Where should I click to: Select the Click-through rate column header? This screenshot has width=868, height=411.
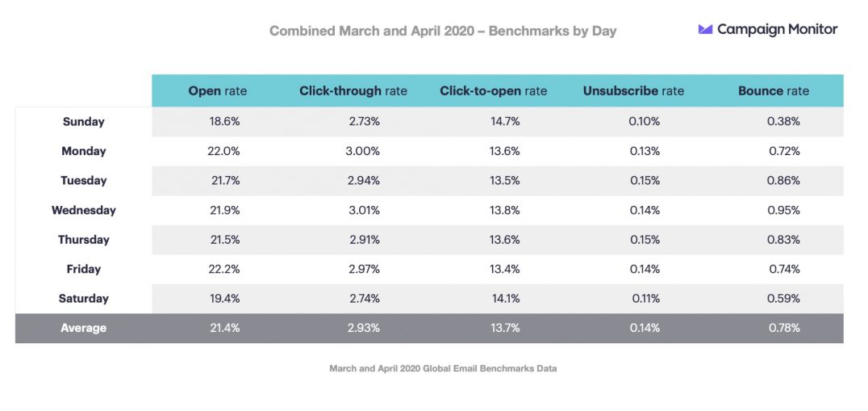click(353, 91)
